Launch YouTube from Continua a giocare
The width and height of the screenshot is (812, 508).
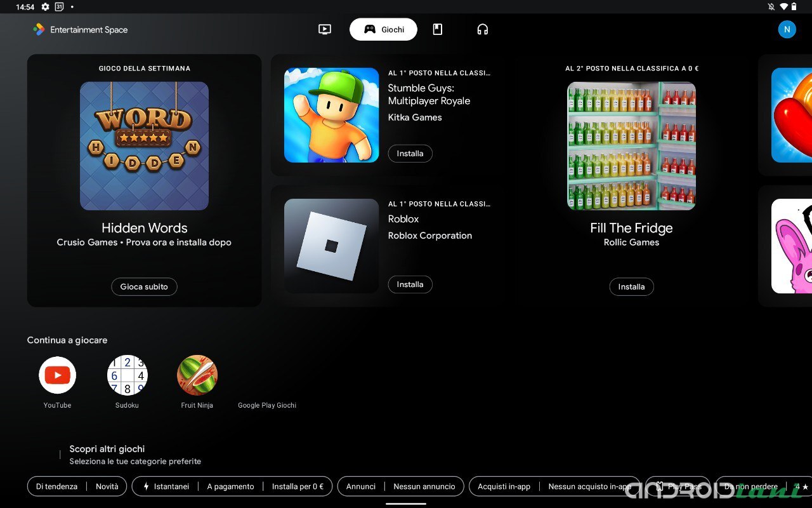click(57, 375)
